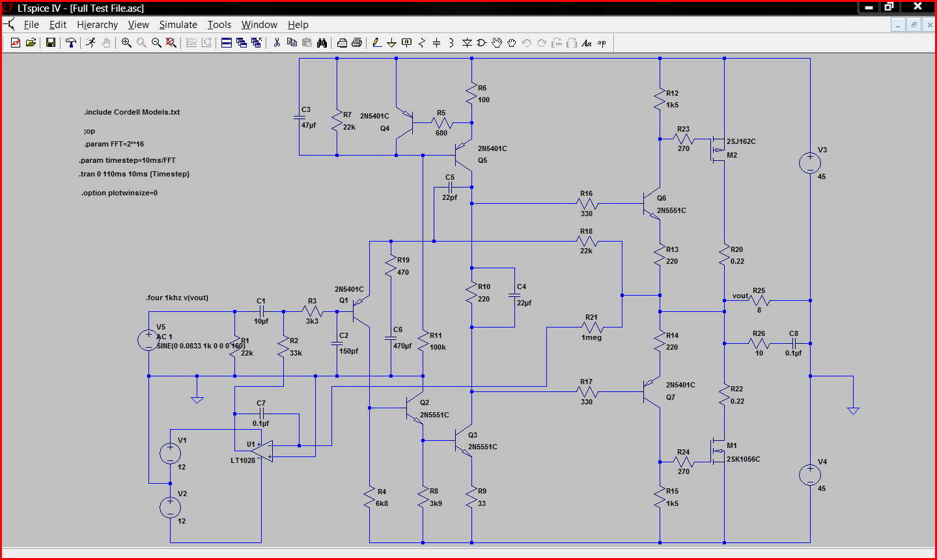The width and height of the screenshot is (937, 560).
Task: Open the Hierarchy menu
Action: (x=98, y=25)
